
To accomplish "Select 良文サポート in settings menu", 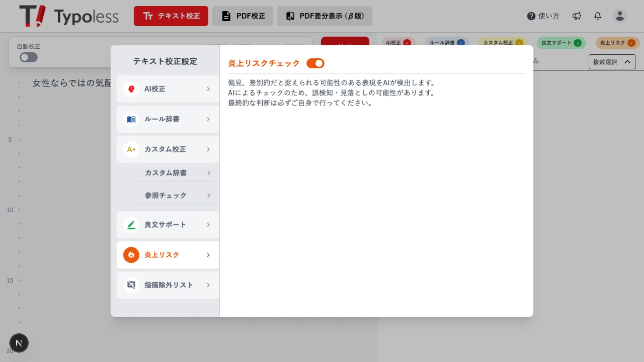I will pyautogui.click(x=168, y=225).
